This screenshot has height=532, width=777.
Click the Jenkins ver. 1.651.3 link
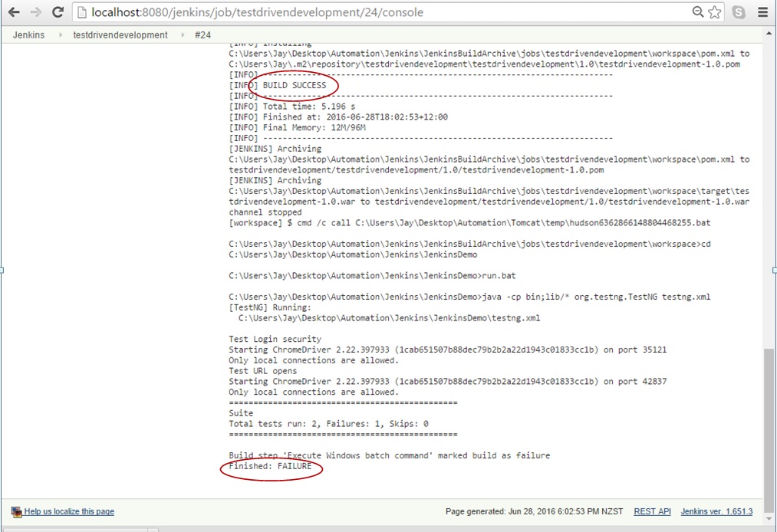[716, 511]
